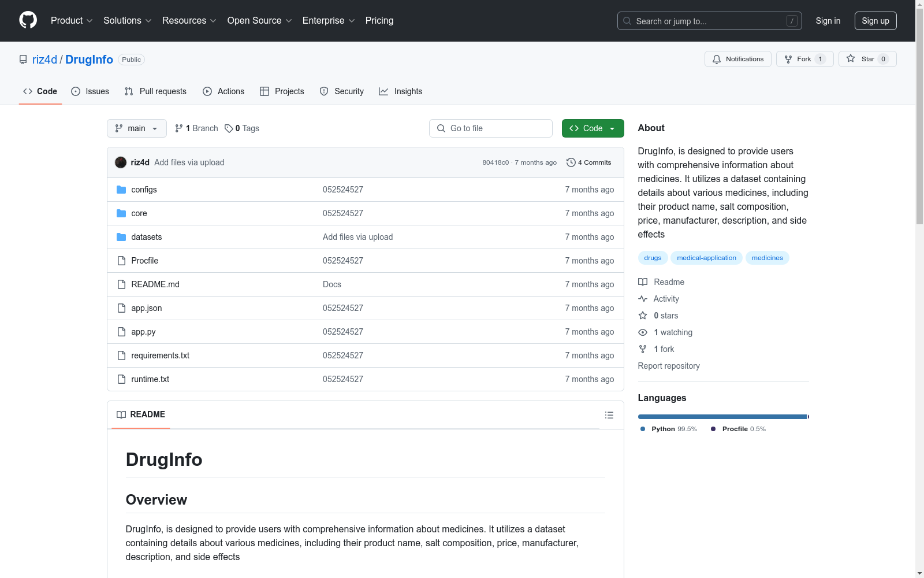The width and height of the screenshot is (924, 578).
Task: Click the bell icon in Notifications
Action: 717,59
